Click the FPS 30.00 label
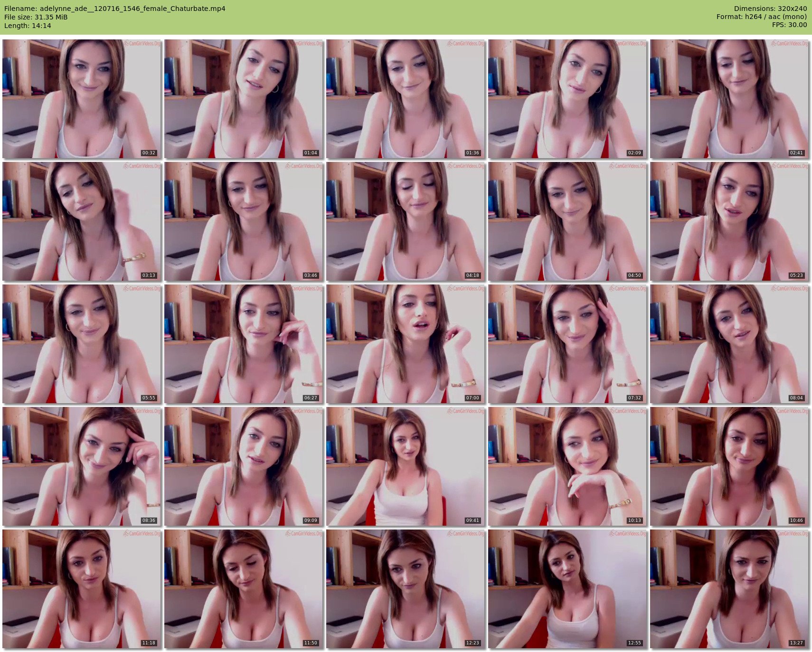 789,25
